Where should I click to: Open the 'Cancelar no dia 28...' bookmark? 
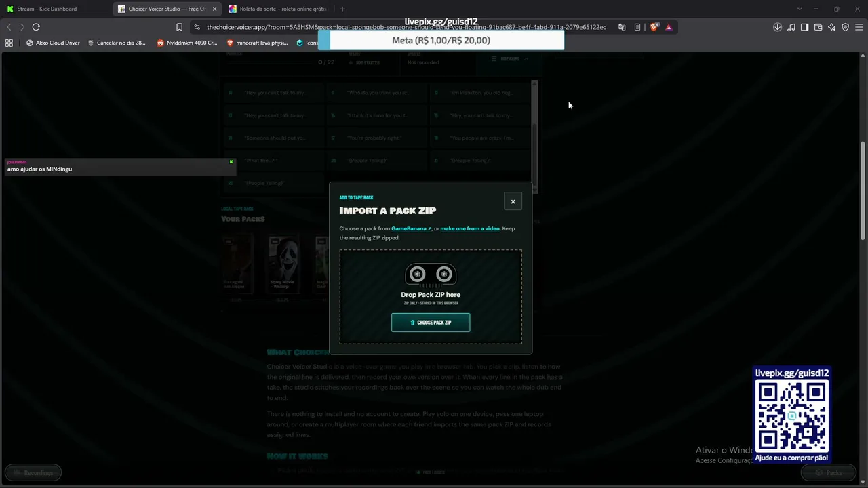117,43
